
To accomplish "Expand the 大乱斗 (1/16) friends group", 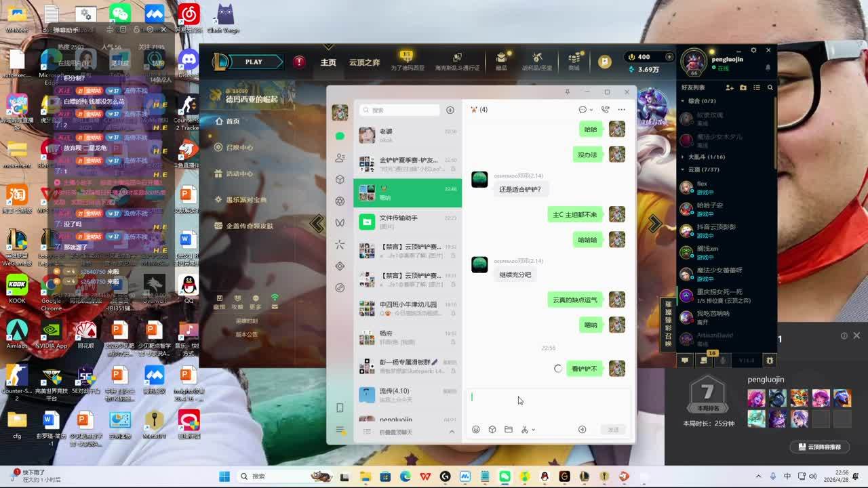I will (x=683, y=157).
